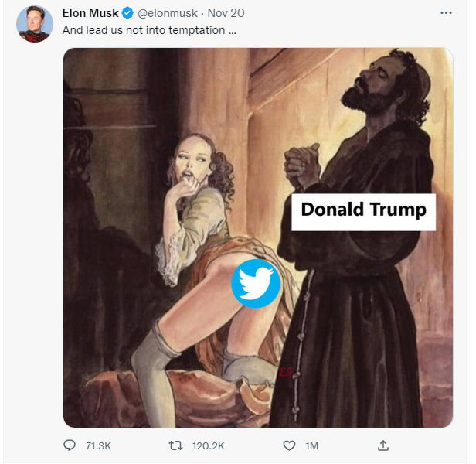Viewport: 476px width, 464px height.
Task: Click the blue Twitter bird logo in image
Action: point(256,284)
